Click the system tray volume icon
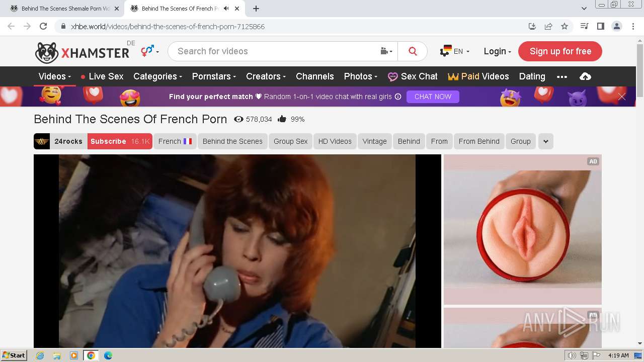Viewport: 644px width, 362px height. 572,355
